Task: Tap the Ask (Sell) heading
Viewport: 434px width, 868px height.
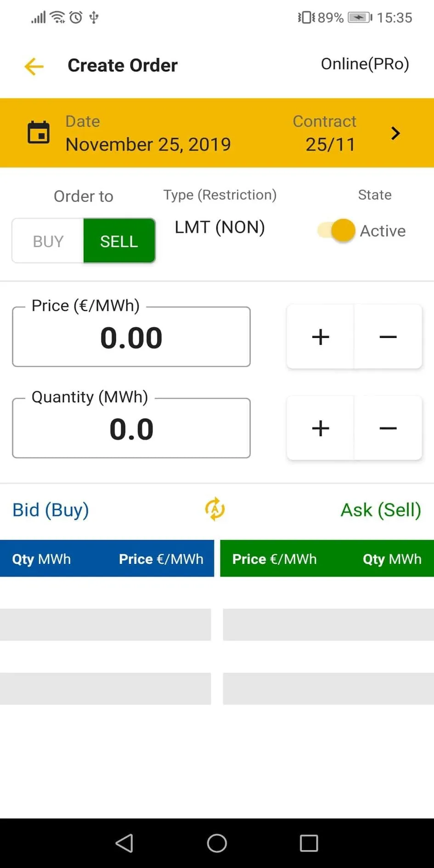Action: point(381,510)
